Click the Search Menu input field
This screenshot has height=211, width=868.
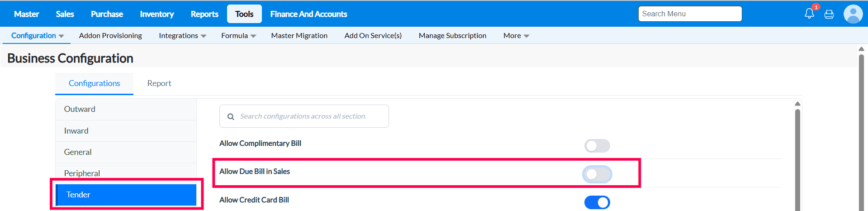coord(690,14)
